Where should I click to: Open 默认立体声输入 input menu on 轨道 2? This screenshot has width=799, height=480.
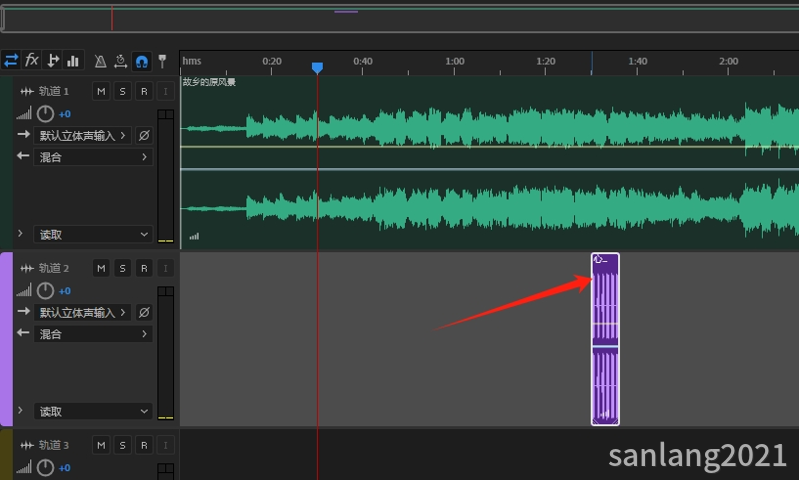[83, 312]
